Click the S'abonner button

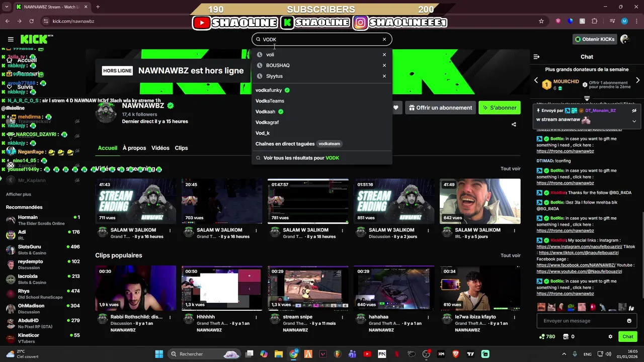(500, 108)
